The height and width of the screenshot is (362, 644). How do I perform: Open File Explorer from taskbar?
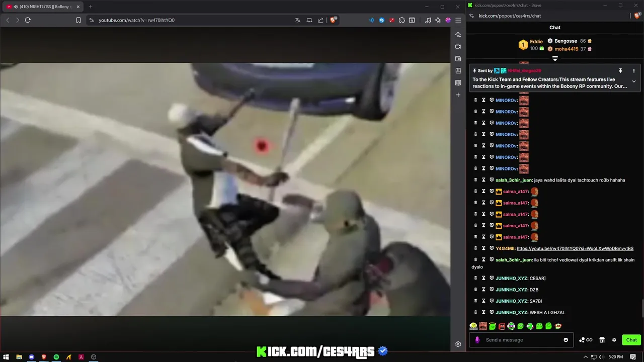(19, 357)
